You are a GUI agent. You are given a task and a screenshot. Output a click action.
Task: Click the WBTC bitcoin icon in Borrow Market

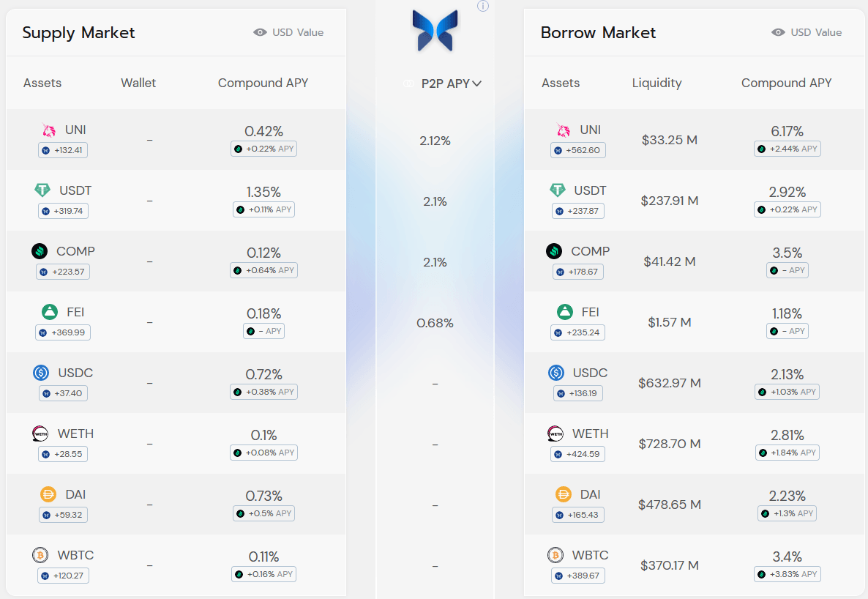(x=555, y=555)
